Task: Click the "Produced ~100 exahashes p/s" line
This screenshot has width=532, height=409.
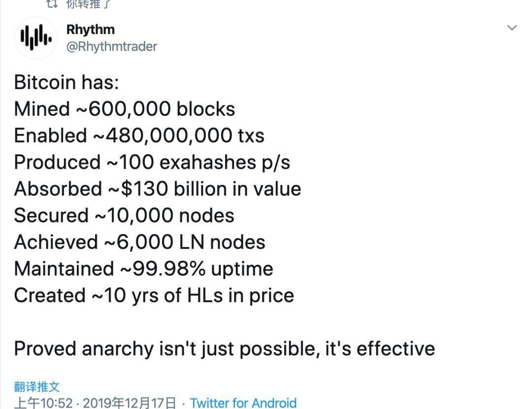Action: [152, 162]
